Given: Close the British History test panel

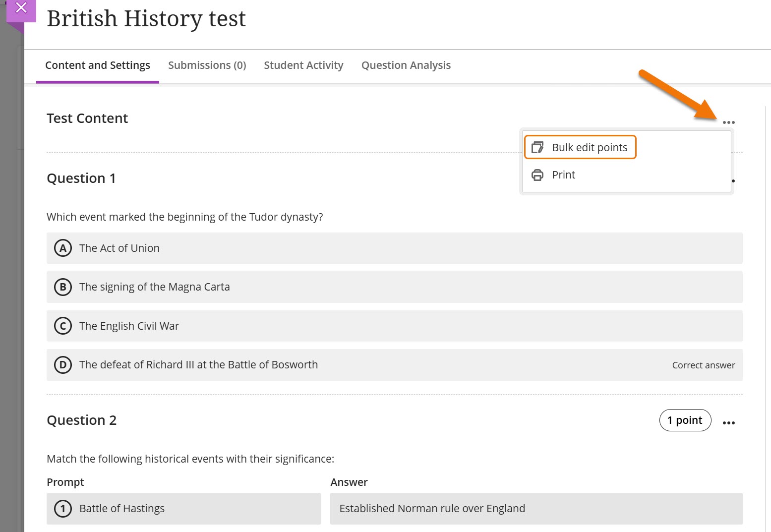Looking at the screenshot, I should [21, 8].
